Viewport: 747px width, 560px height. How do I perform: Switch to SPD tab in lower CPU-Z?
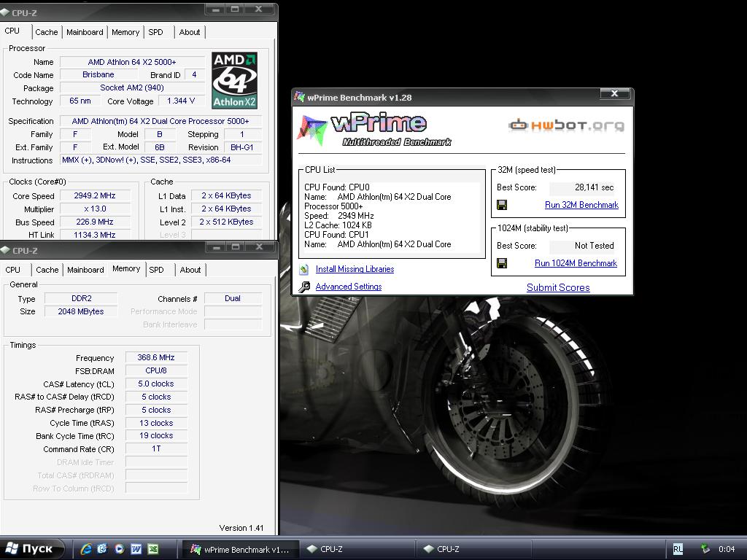156,270
